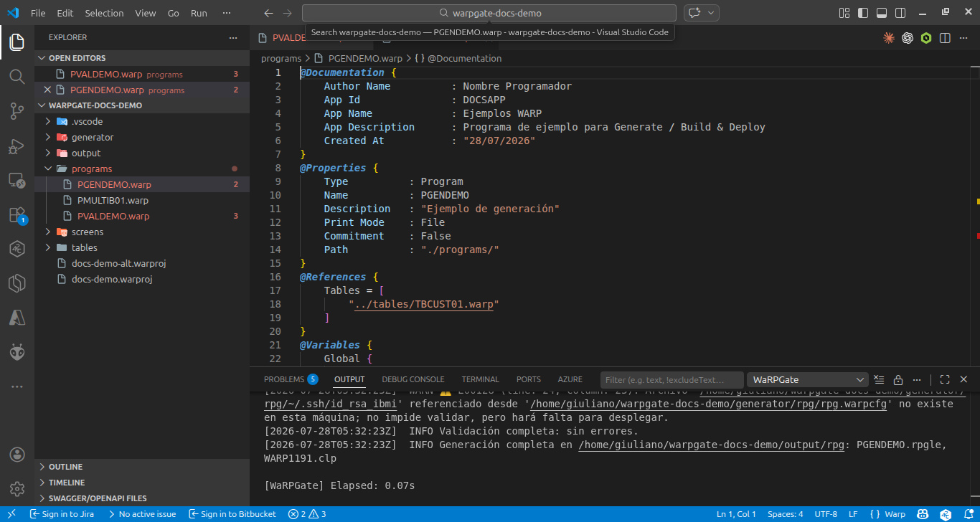The image size is (980, 522).
Task: Open the View menu
Action: [146, 13]
